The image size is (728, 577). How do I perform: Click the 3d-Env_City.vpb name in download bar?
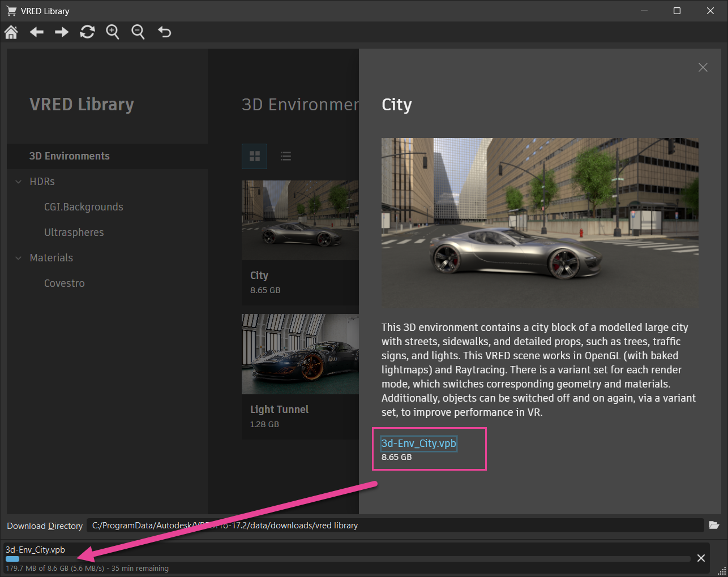point(36,550)
